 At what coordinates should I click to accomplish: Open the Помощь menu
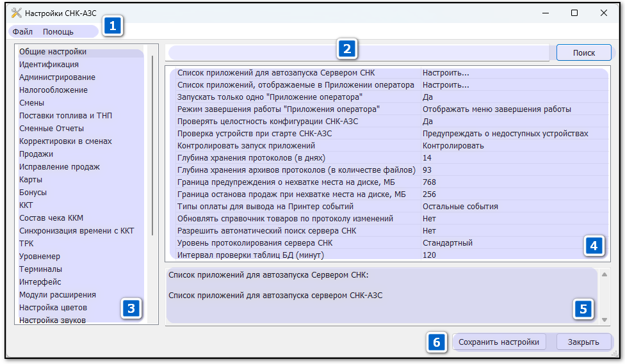(58, 31)
